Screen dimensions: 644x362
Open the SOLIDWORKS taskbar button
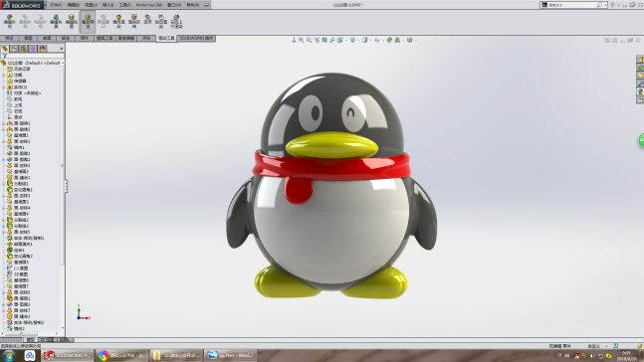68,355
